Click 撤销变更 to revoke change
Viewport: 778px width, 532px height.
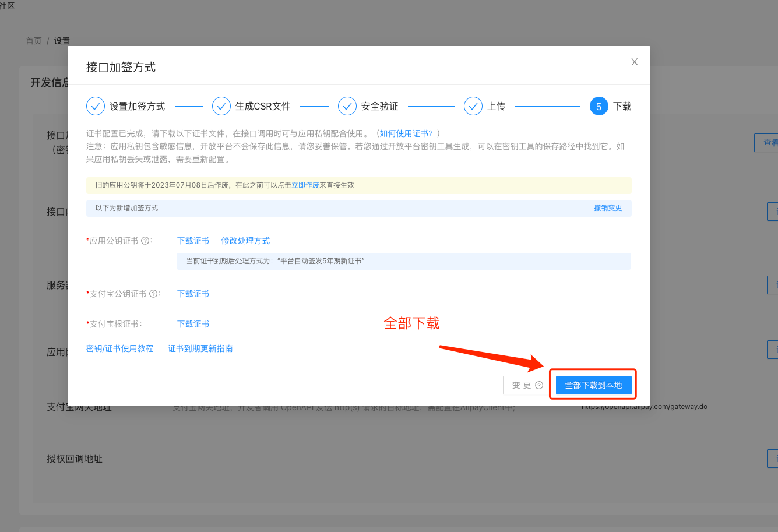pos(608,208)
